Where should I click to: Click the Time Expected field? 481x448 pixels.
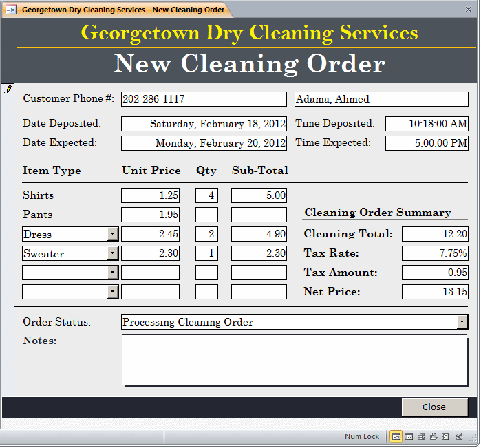(x=427, y=143)
